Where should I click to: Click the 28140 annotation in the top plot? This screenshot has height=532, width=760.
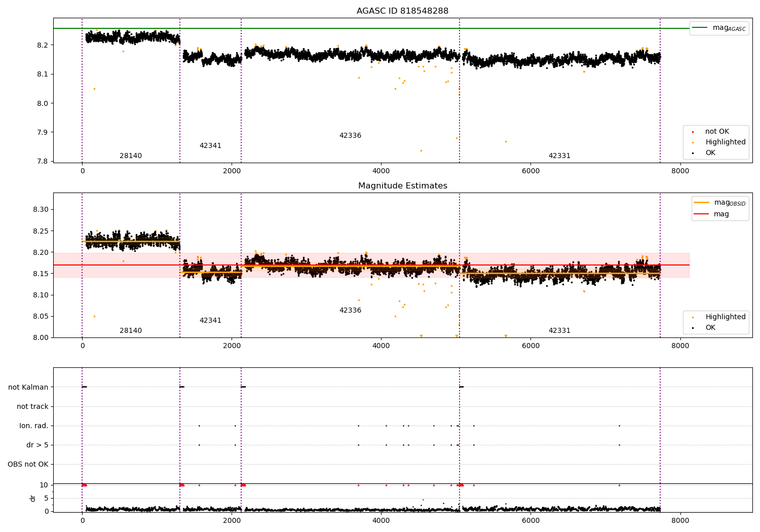coord(131,156)
